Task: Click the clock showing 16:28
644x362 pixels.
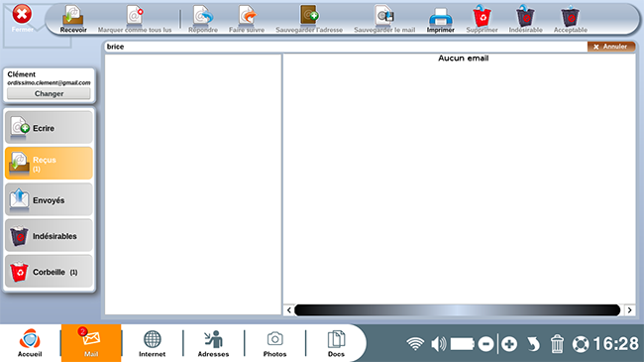Action: (615, 343)
